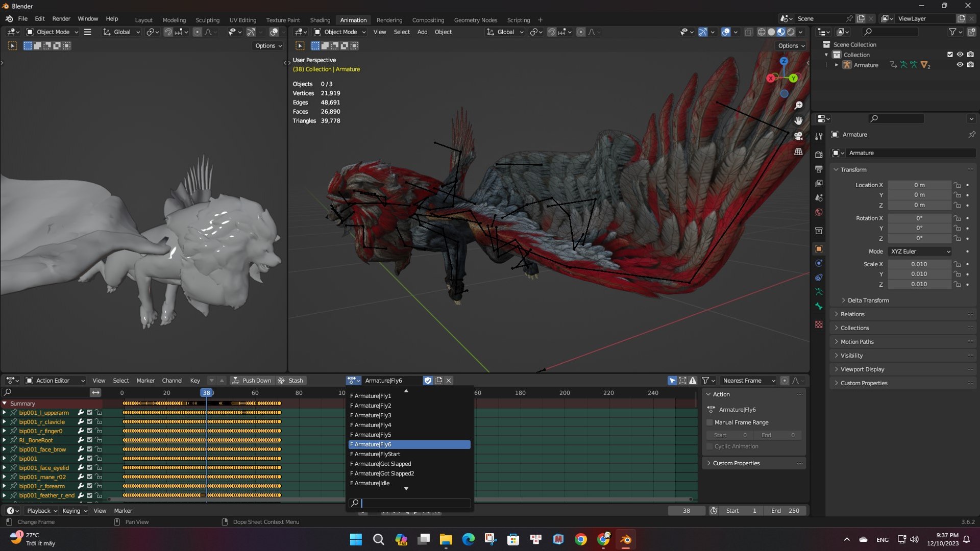Viewport: 980px width, 551px height.
Task: Open the World properties tab
Action: tap(819, 212)
